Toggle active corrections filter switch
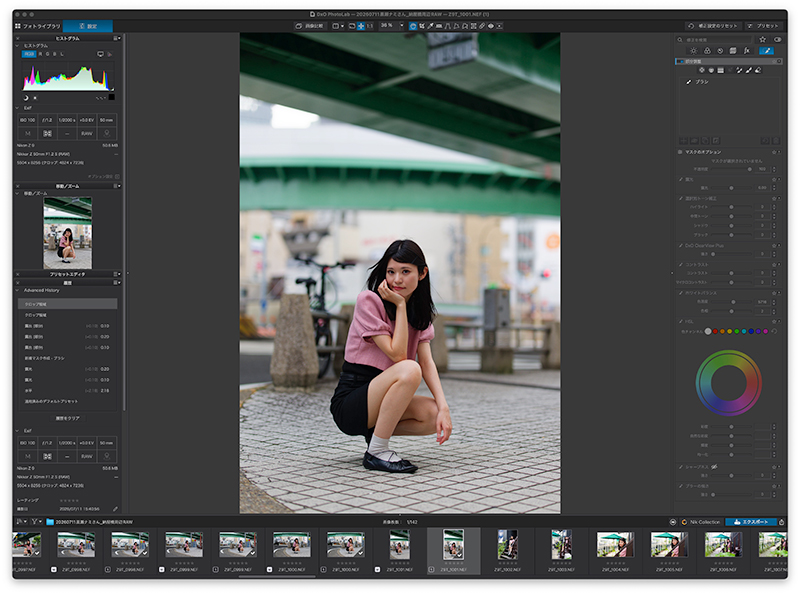The image size is (800, 594). pyautogui.click(x=778, y=39)
